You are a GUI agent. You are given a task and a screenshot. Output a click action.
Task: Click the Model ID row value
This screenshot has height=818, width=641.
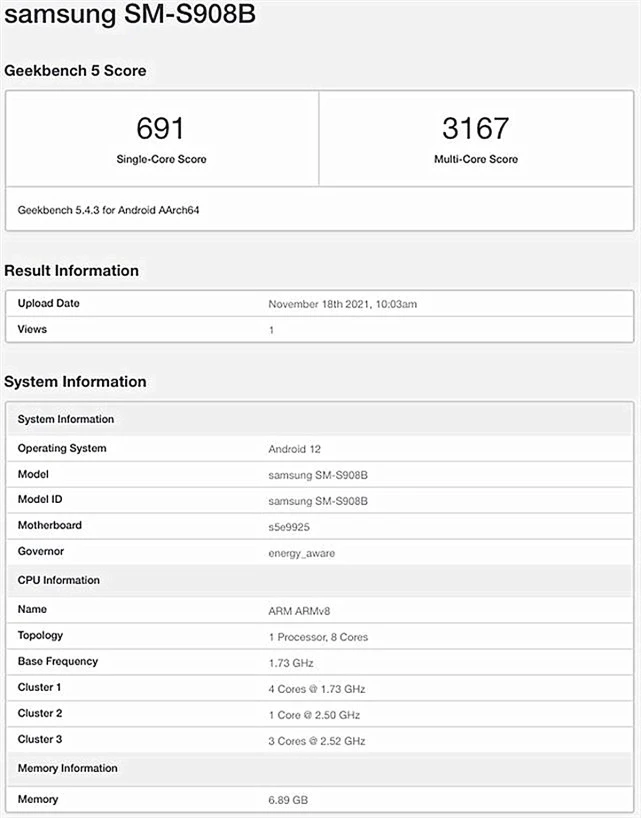(318, 501)
